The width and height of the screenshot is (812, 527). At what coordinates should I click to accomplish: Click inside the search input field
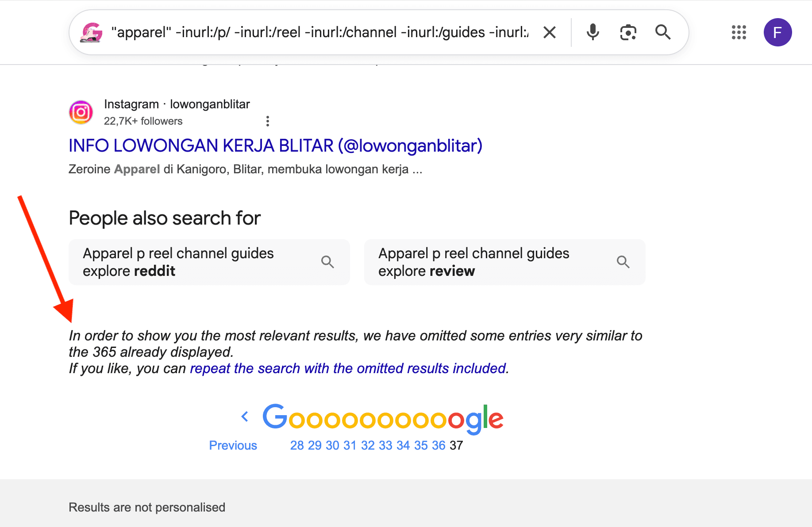pyautogui.click(x=310, y=32)
